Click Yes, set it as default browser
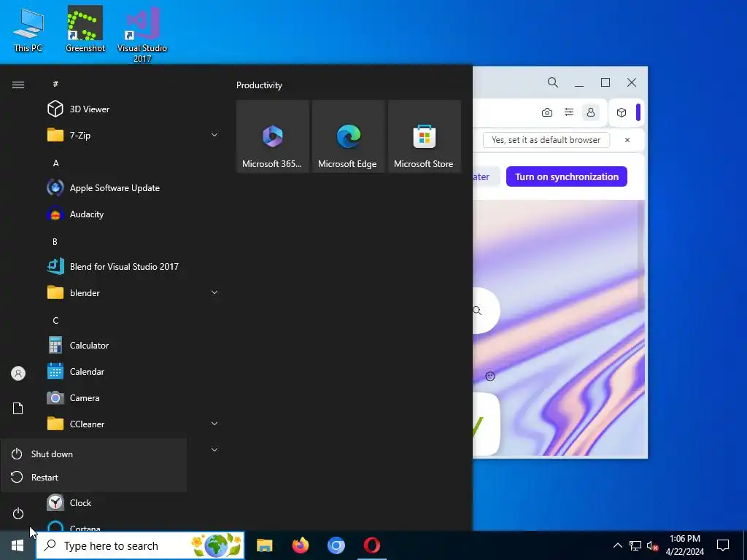 point(546,140)
